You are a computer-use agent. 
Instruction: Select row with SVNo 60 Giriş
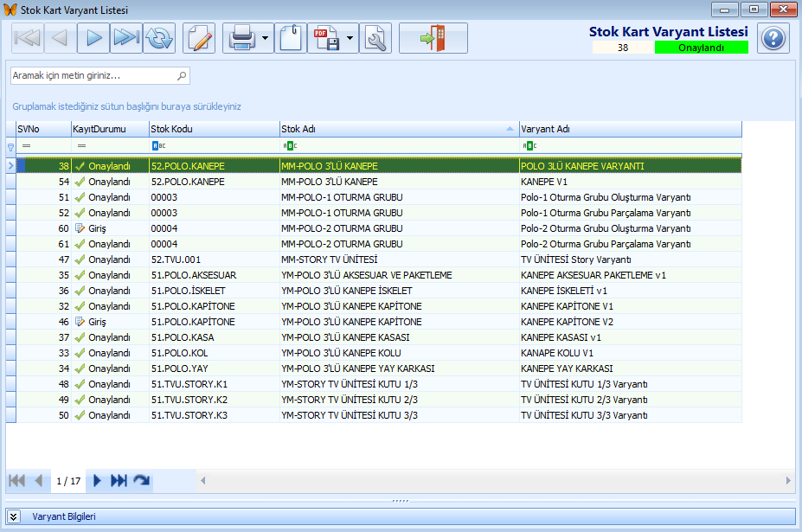[378, 228]
